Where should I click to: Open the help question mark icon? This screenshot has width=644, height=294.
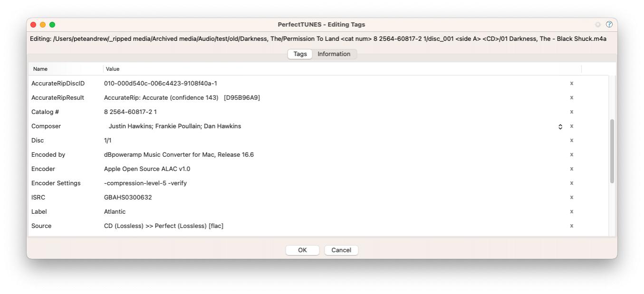pyautogui.click(x=609, y=25)
